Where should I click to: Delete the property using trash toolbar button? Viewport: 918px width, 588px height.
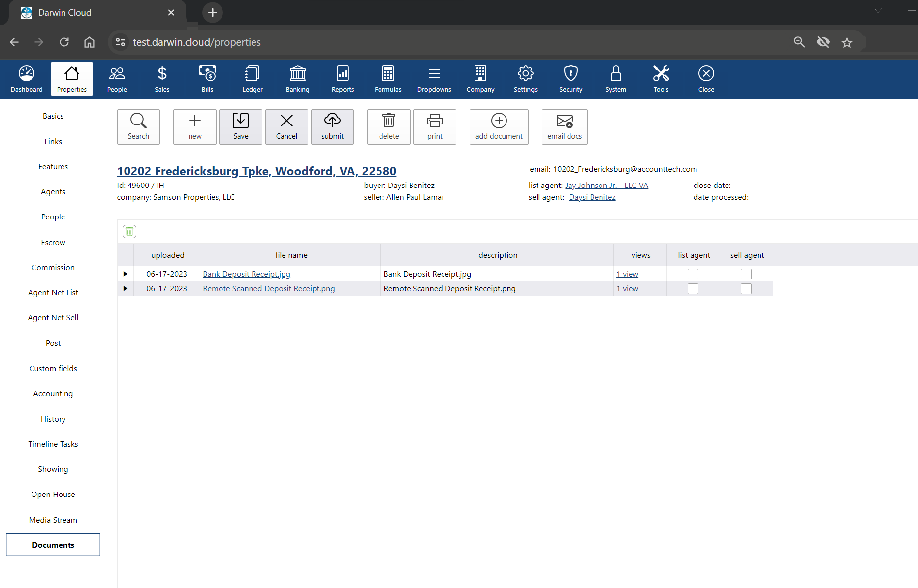389,127
